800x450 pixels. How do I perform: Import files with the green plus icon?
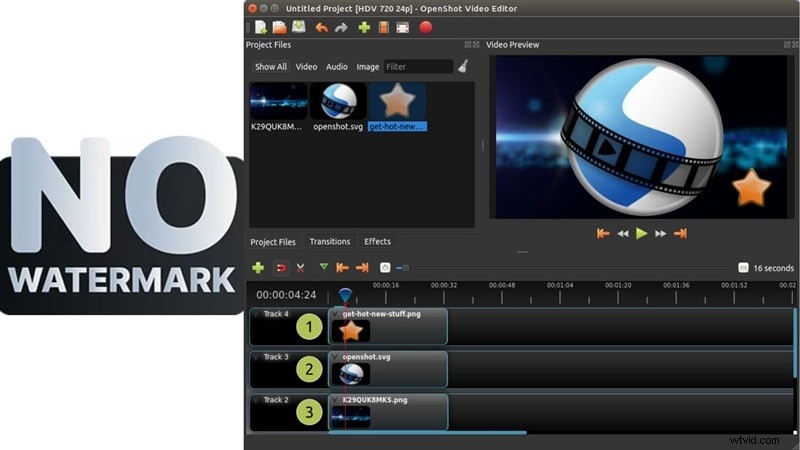[x=364, y=28]
